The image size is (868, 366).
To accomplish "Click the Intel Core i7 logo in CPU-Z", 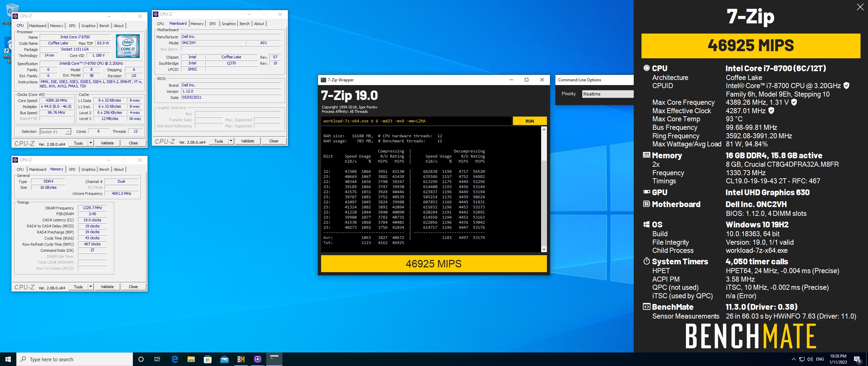I will (x=127, y=46).
